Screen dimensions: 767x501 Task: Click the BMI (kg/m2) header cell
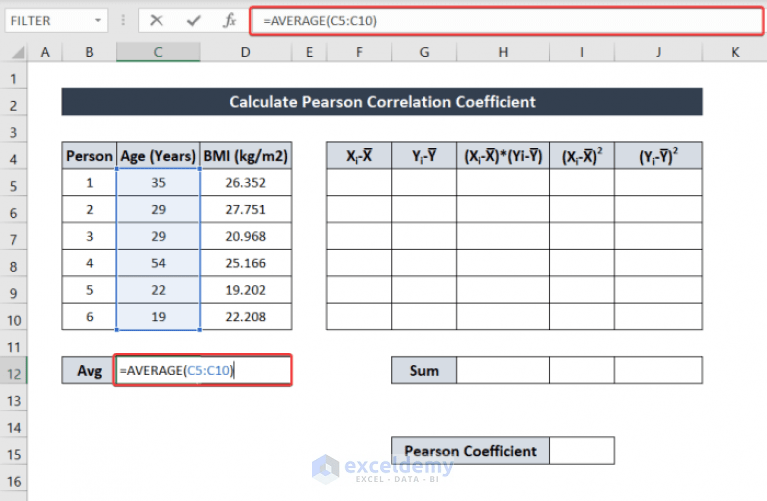click(x=246, y=156)
